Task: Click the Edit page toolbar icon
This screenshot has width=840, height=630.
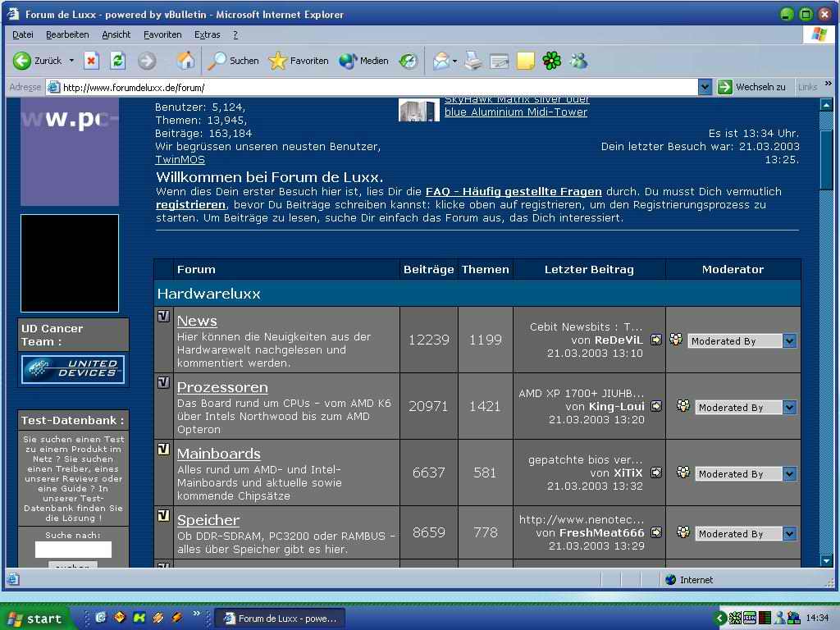Action: click(500, 61)
